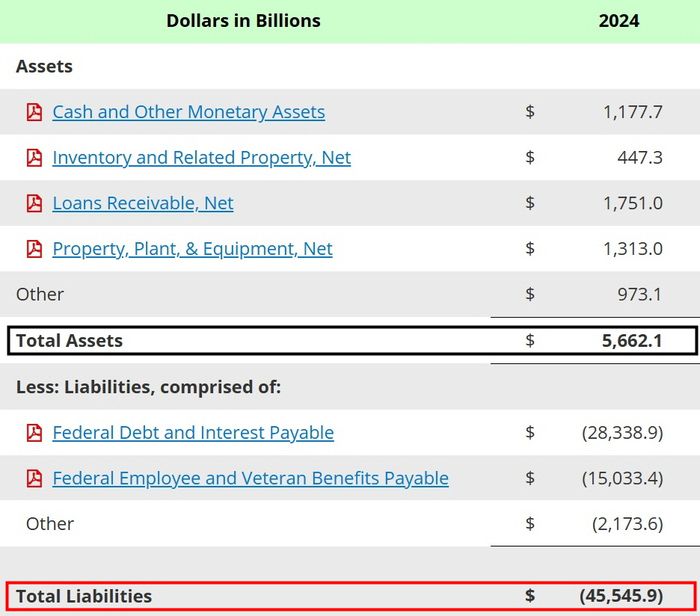This screenshot has height=616, width=700.
Task: Select the Dollars in Billions header cell
Action: (243, 21)
